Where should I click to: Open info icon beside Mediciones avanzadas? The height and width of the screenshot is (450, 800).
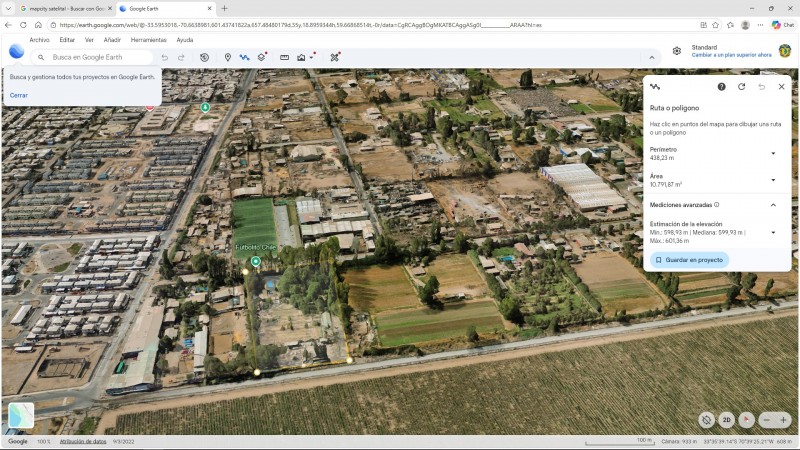pos(717,205)
